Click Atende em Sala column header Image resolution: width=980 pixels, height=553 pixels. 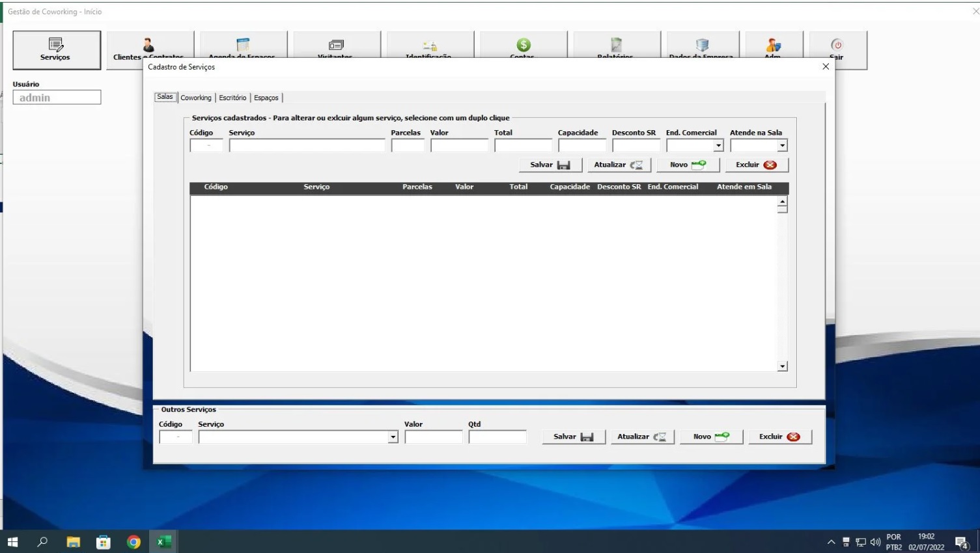click(x=744, y=187)
